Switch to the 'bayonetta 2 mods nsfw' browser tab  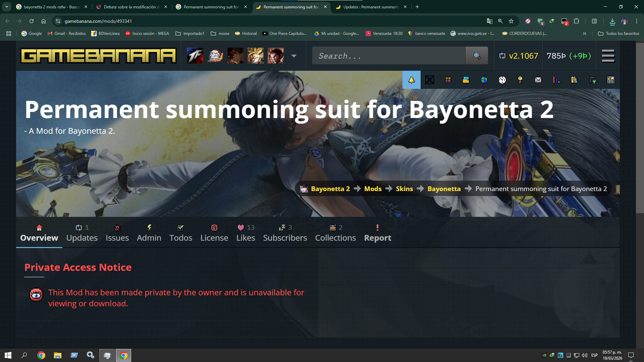point(52,7)
